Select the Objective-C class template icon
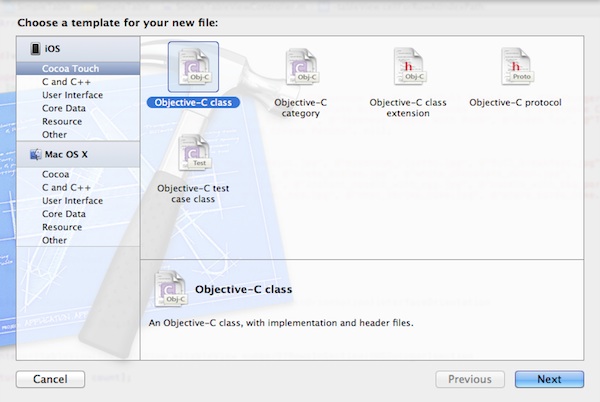 193,67
